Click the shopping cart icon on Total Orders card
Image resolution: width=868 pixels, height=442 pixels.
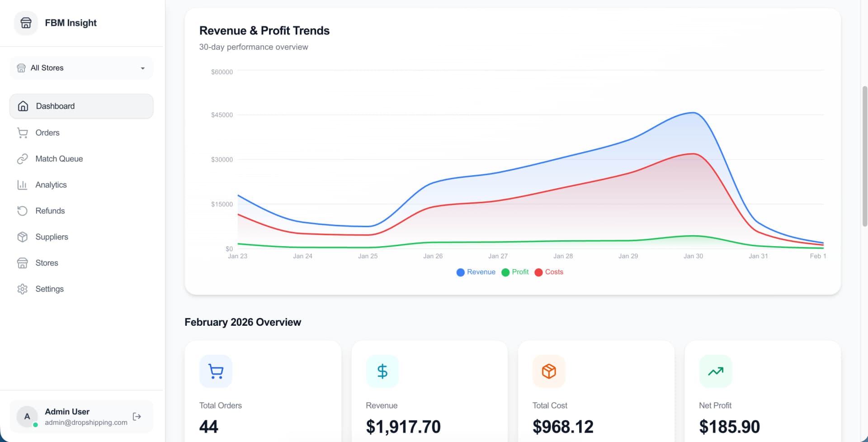216,371
